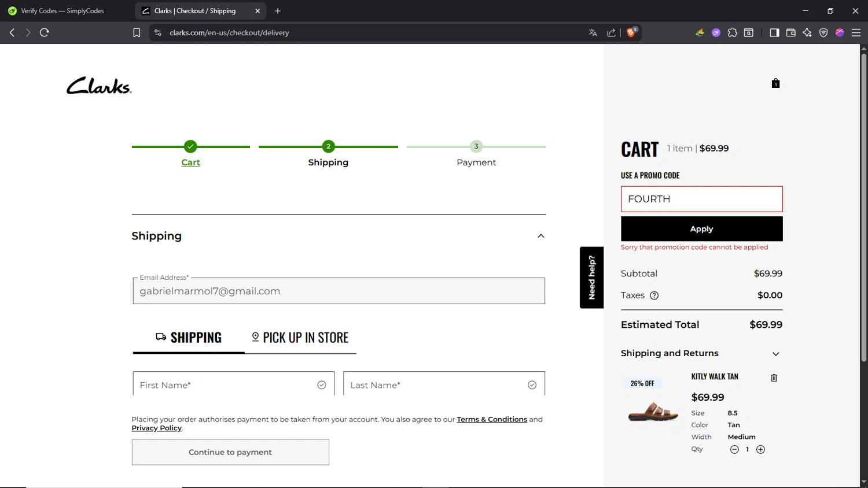
Task: Increase quantity with the plus icon
Action: coord(760,449)
